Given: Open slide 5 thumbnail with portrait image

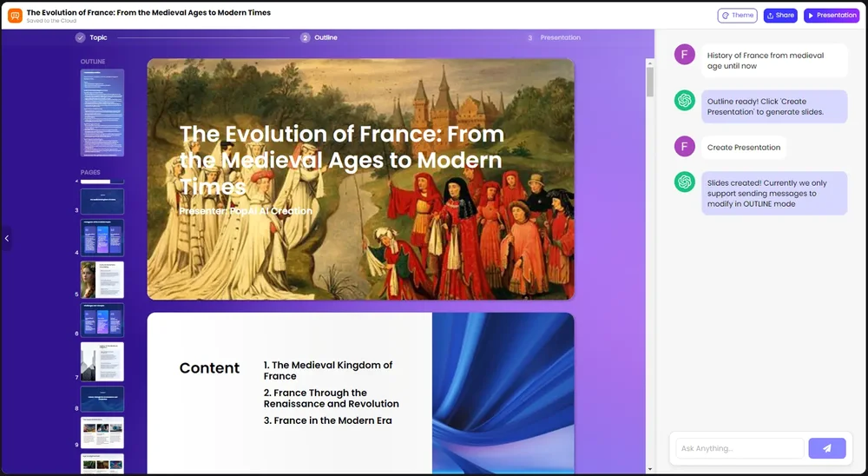Looking at the screenshot, I should click(102, 280).
